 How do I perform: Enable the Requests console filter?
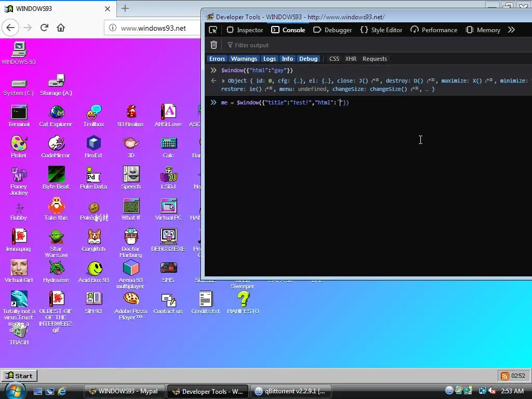375,59
